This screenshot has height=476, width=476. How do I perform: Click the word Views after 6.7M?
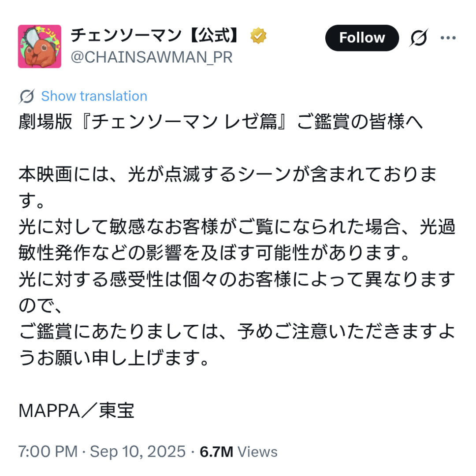[x=257, y=452]
